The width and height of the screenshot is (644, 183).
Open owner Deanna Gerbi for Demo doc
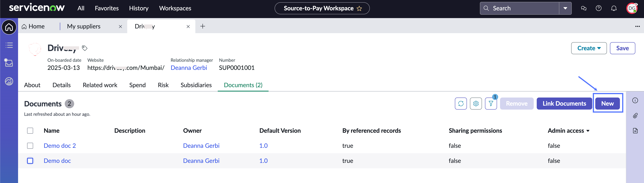(201, 160)
